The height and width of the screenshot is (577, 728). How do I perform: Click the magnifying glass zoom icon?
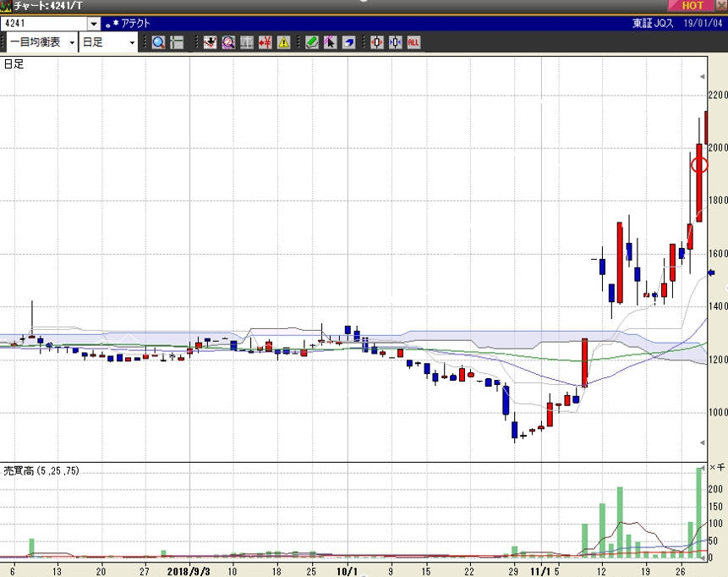click(x=158, y=42)
